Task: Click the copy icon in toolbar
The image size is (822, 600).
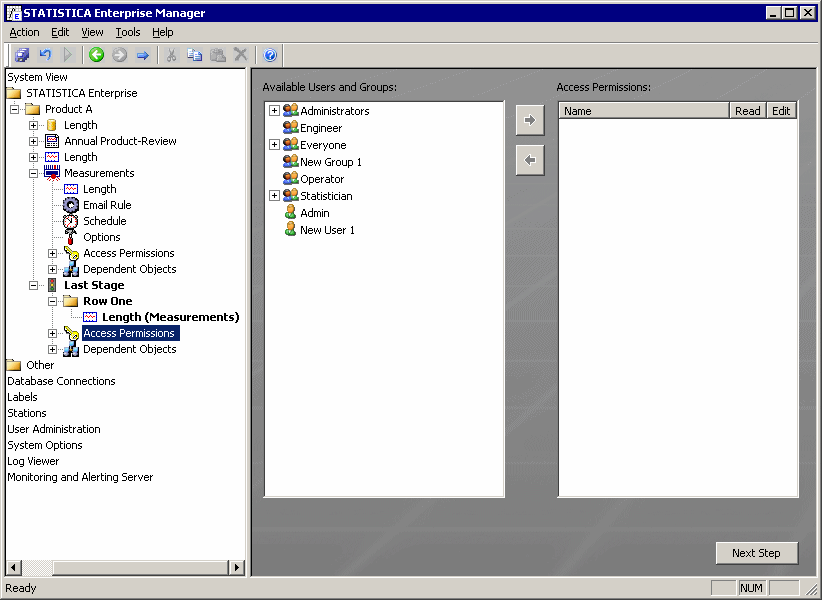Action: (194, 55)
